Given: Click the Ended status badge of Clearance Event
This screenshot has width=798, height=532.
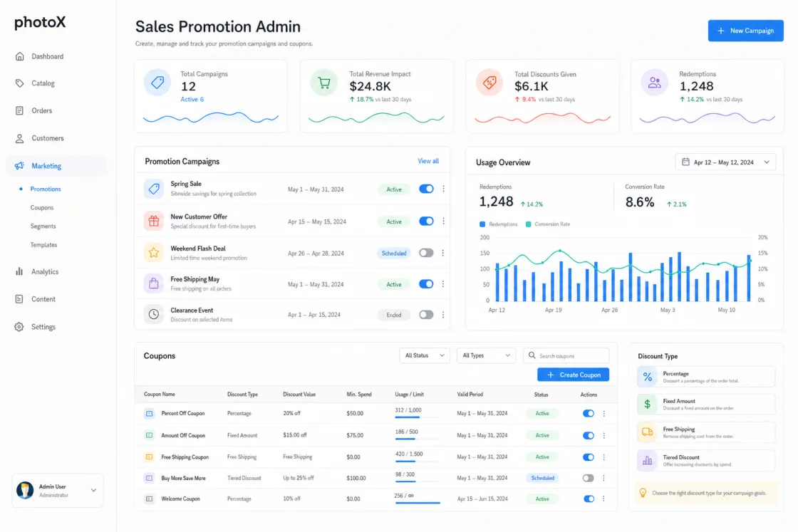Looking at the screenshot, I should pos(394,315).
